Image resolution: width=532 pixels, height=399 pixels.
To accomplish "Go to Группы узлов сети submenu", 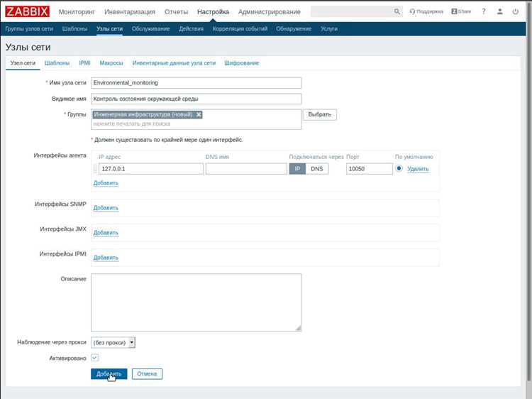I will tap(29, 29).
